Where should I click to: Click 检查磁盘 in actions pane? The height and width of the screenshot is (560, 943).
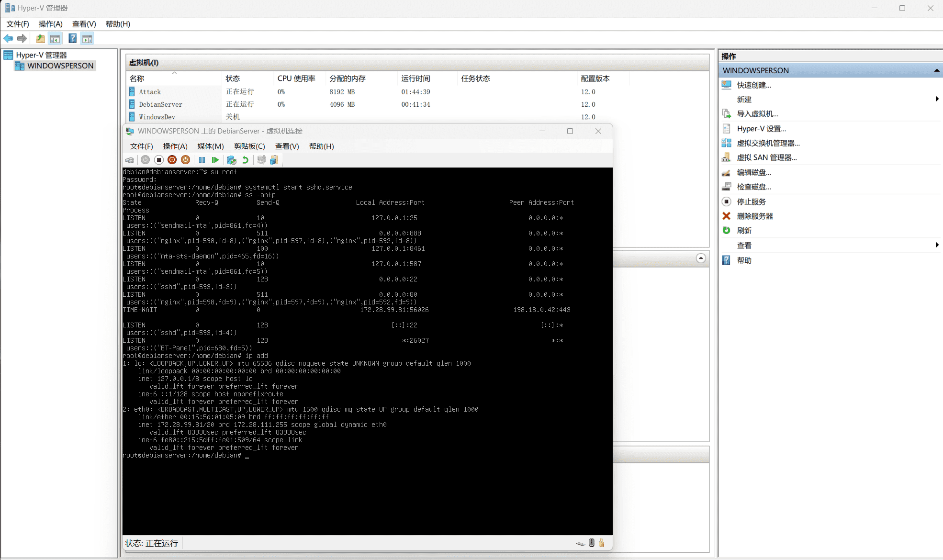(x=754, y=187)
